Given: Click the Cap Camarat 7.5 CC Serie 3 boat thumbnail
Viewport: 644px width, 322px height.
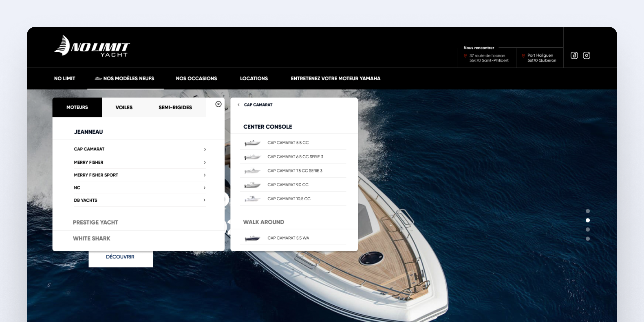Looking at the screenshot, I should click(x=252, y=171).
